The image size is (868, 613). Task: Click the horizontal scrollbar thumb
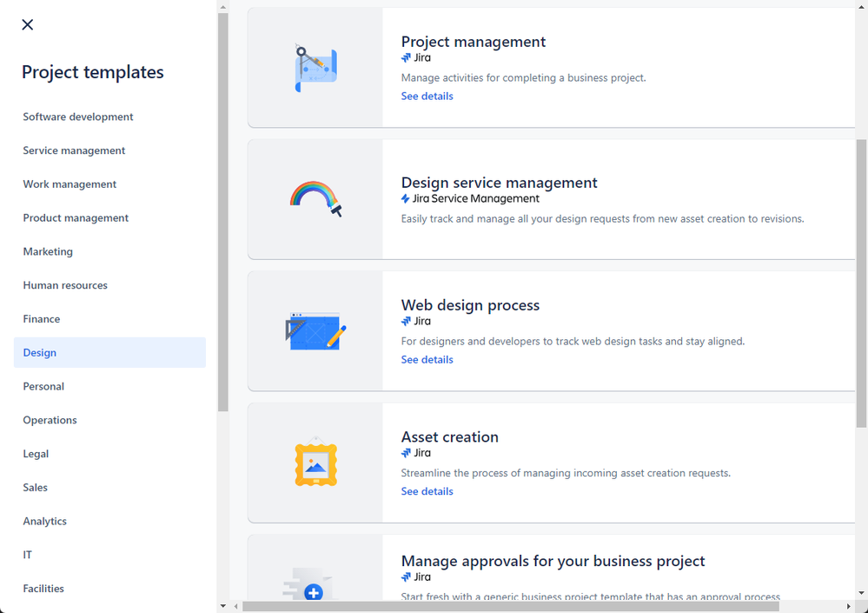point(510,607)
